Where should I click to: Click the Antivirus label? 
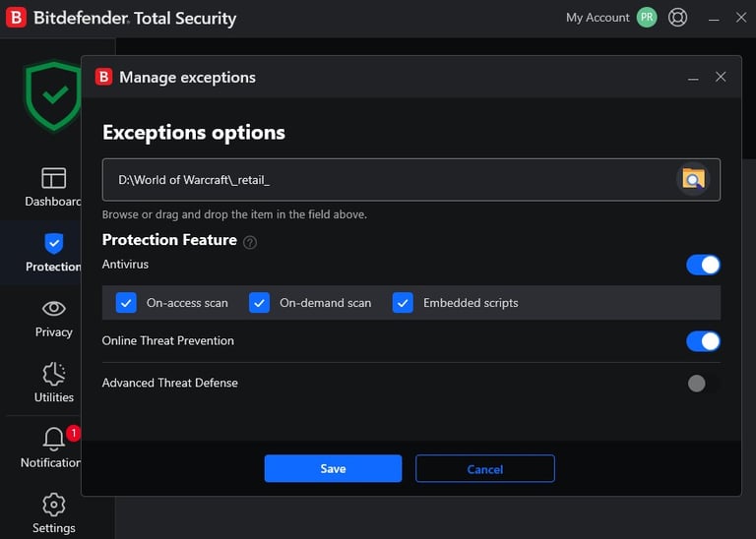click(x=125, y=264)
